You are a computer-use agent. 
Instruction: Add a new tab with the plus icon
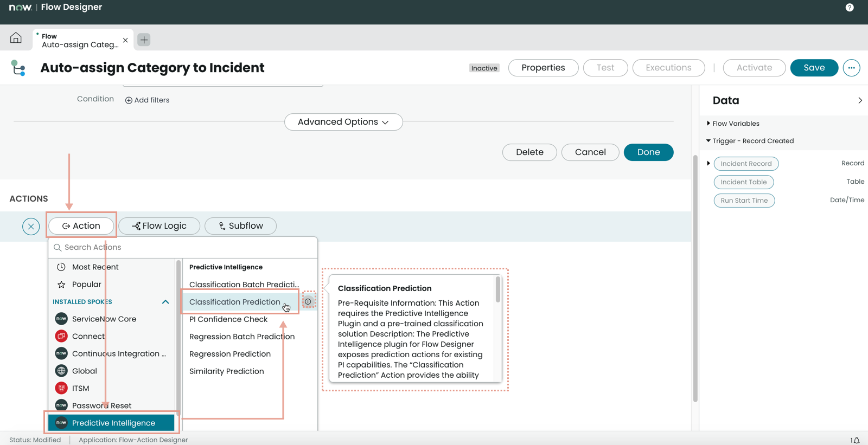144,40
